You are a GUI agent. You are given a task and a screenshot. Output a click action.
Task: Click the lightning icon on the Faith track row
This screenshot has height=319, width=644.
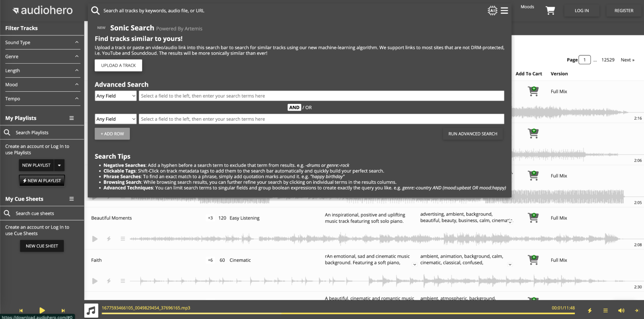(x=109, y=281)
